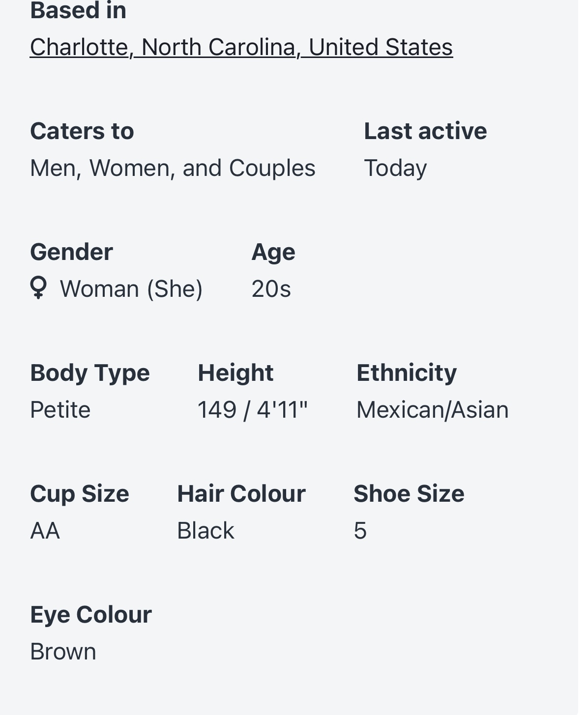
Task: Click the 'Age' heading
Action: pyautogui.click(x=273, y=252)
